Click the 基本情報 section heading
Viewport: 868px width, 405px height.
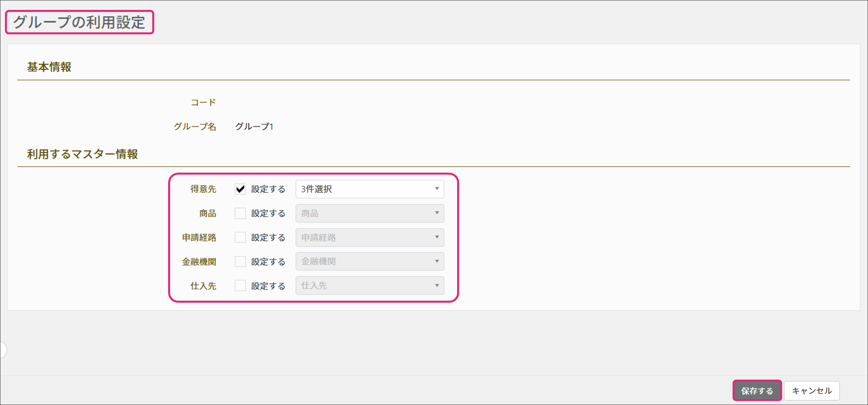[x=49, y=67]
